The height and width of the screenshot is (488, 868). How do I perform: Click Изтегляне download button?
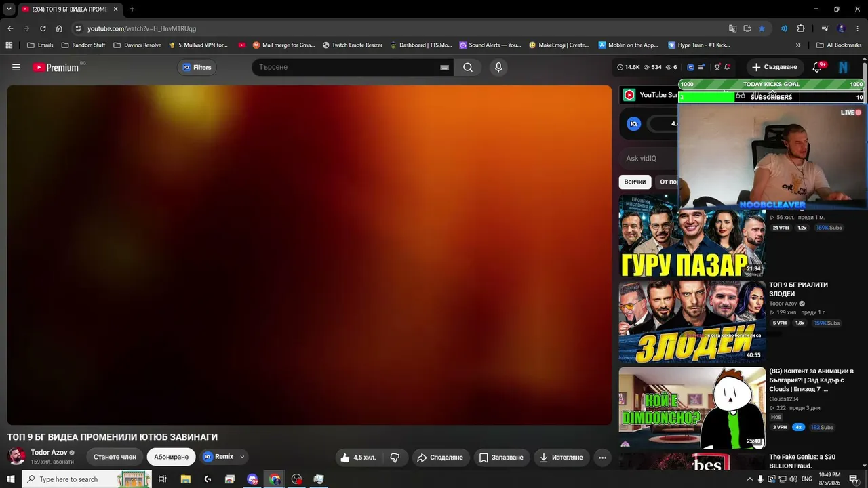561,457
